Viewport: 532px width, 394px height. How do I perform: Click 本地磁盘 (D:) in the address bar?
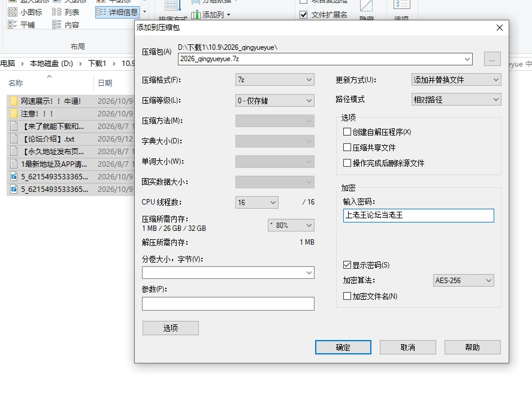point(52,64)
